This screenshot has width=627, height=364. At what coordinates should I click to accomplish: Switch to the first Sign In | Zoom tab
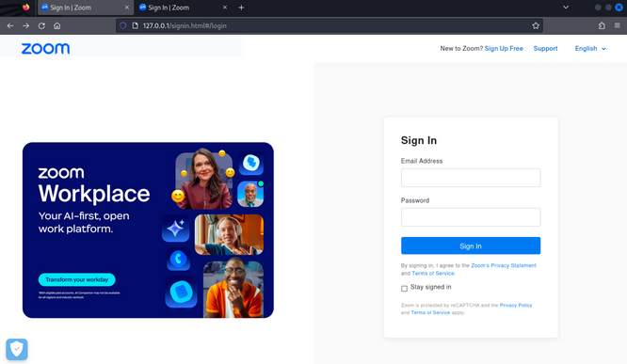pyautogui.click(x=85, y=8)
